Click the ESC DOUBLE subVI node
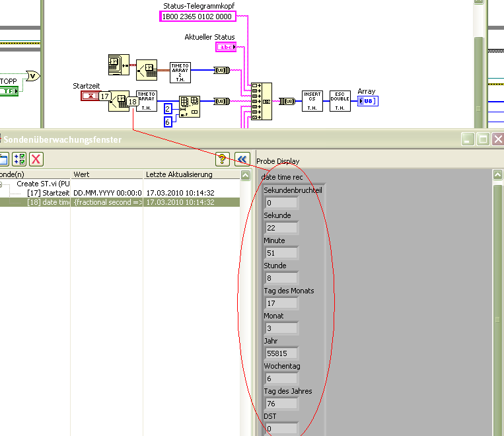 340,101
